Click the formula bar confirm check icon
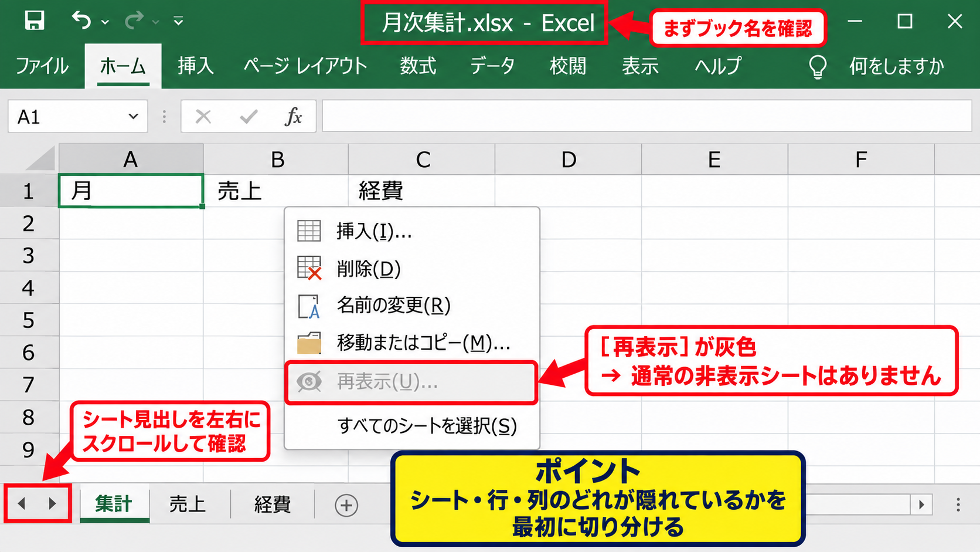Viewport: 980px width, 552px height. pos(249,117)
